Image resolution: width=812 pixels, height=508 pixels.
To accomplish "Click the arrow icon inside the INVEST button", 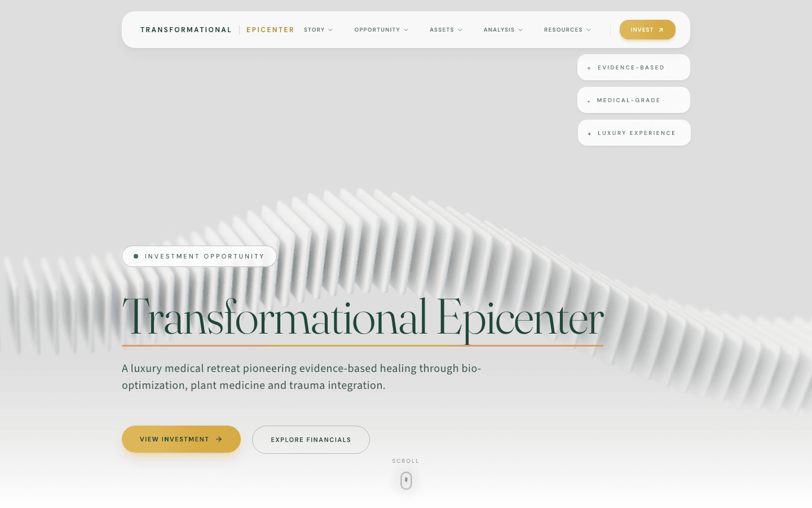I will 662,29.
